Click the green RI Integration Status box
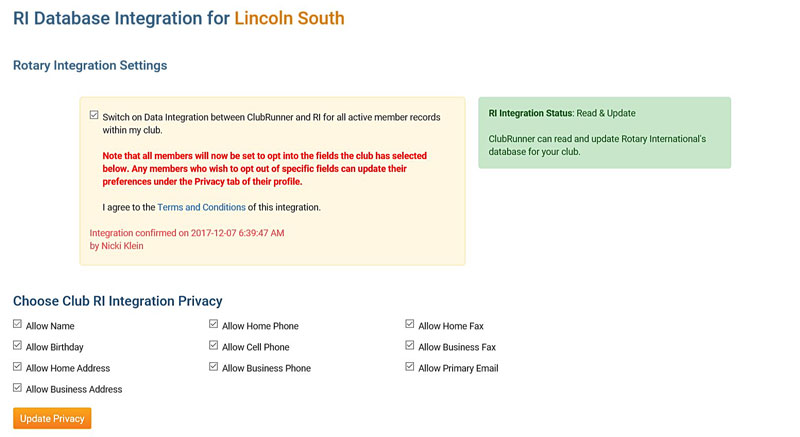The width and height of the screenshot is (800, 437). [604, 132]
